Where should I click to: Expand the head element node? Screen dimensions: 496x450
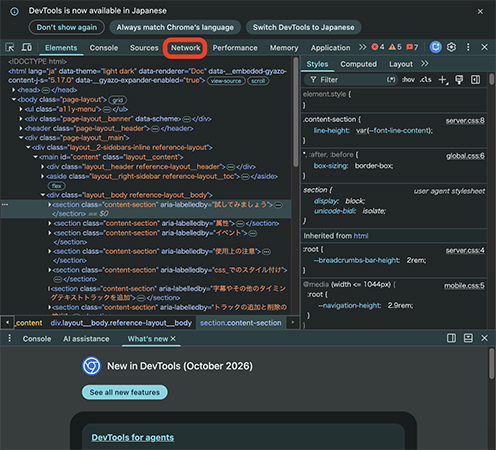(14, 90)
